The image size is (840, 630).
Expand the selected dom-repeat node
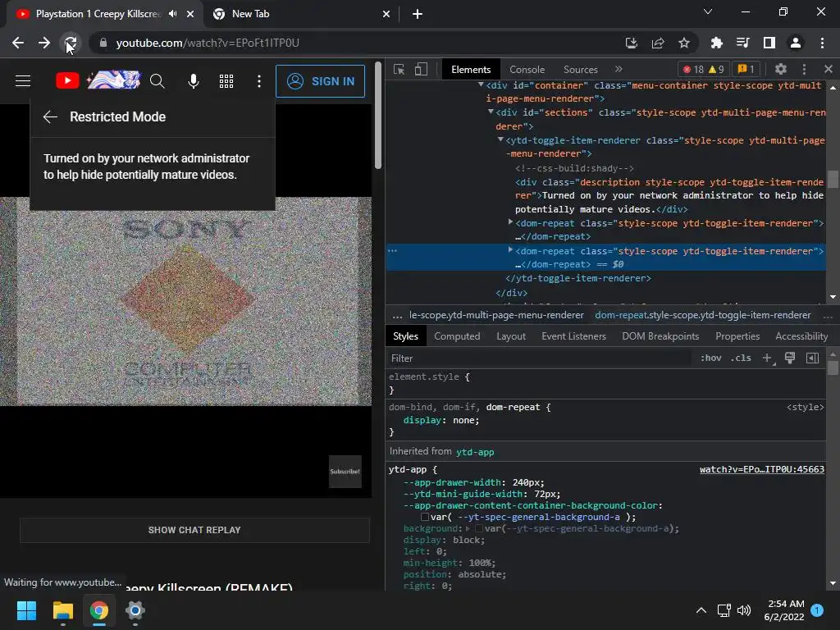(x=510, y=249)
